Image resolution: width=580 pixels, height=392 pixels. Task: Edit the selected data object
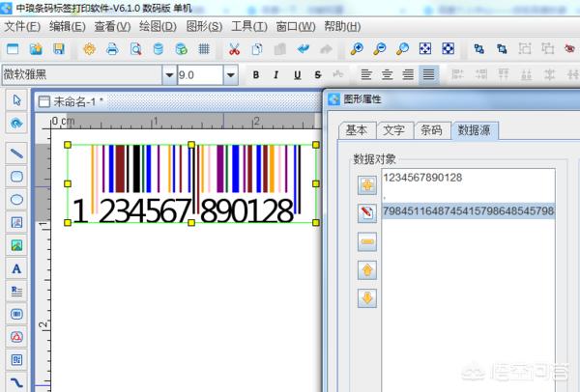[x=367, y=213]
